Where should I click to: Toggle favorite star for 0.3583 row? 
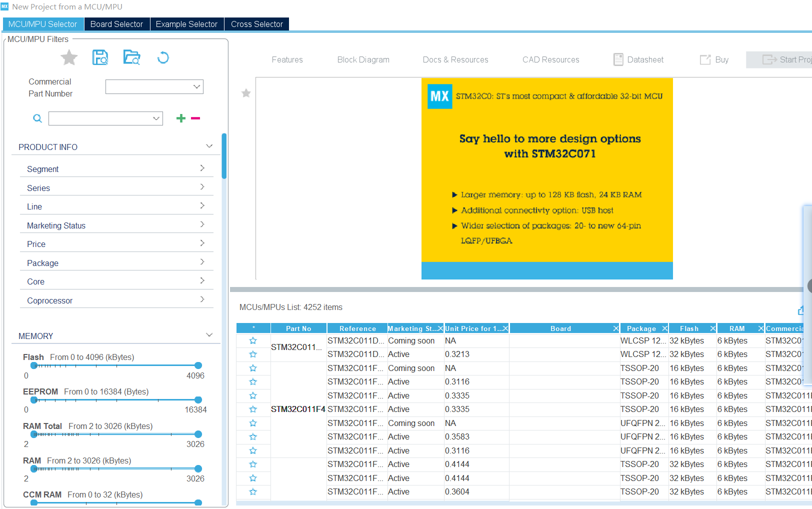253,436
